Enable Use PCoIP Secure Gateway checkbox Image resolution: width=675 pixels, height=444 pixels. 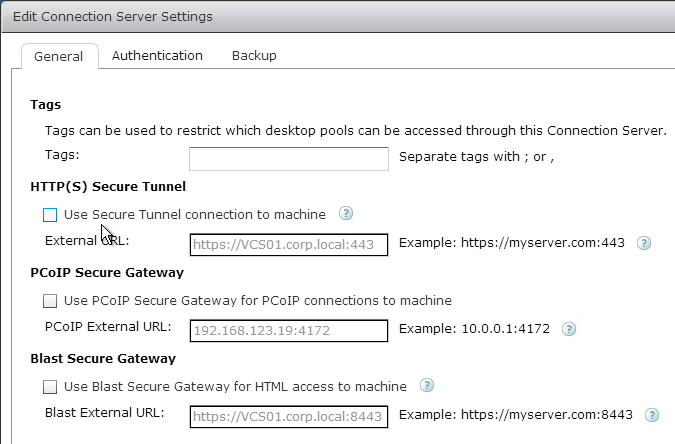click(x=50, y=301)
